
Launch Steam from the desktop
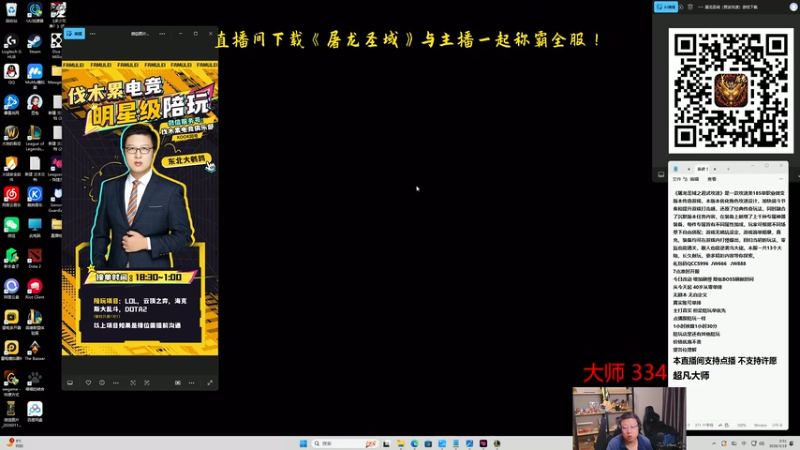click(35, 43)
